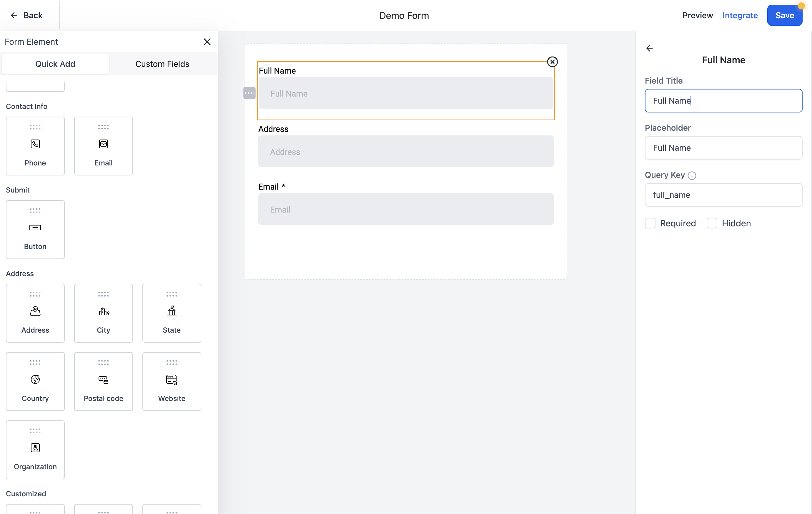Enable the Required checkbox
This screenshot has width=812, height=514.
point(650,223)
